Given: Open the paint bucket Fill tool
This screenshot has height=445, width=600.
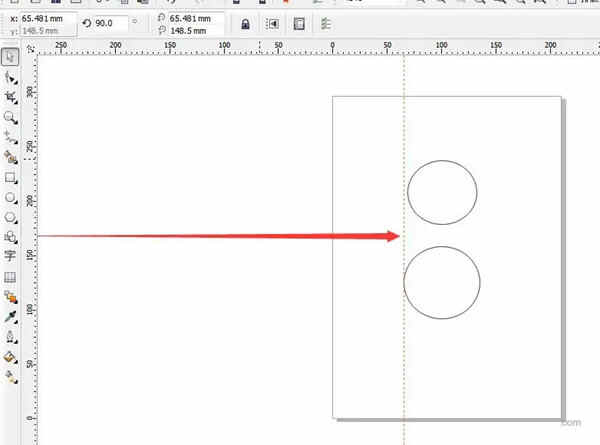Looking at the screenshot, I should 10,356.
